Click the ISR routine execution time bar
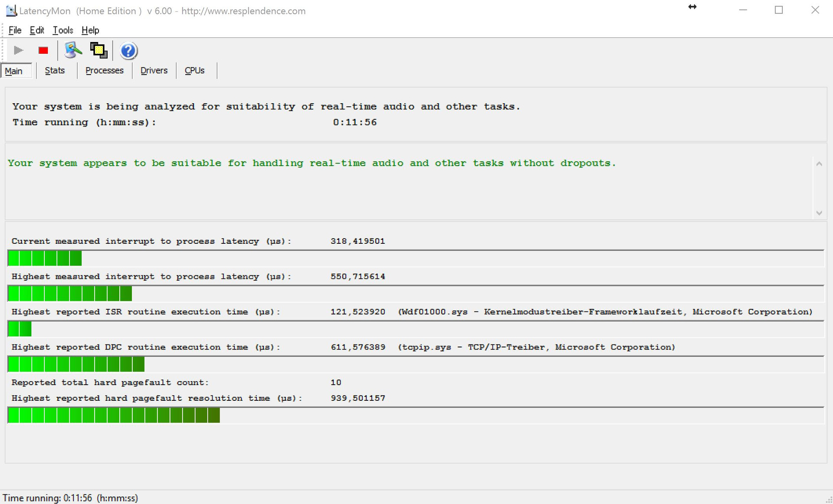 coord(416,329)
